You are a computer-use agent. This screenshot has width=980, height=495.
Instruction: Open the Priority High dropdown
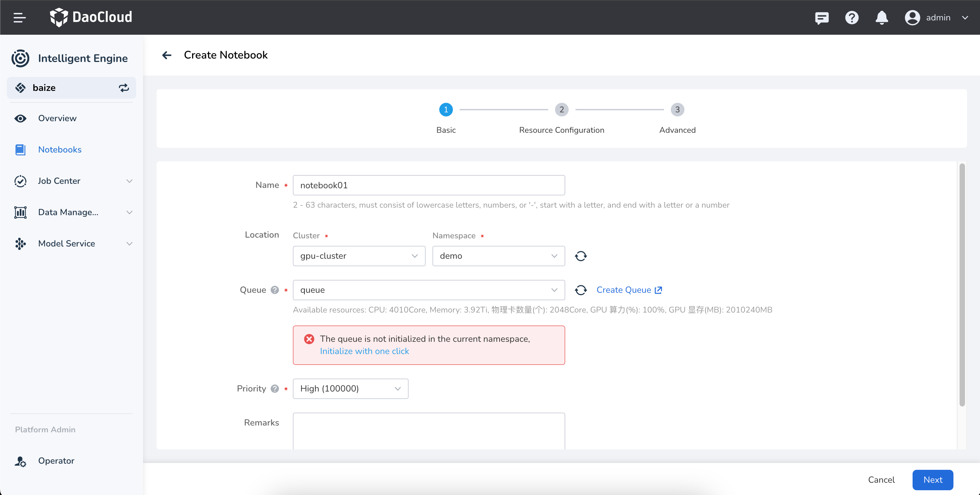[350, 389]
